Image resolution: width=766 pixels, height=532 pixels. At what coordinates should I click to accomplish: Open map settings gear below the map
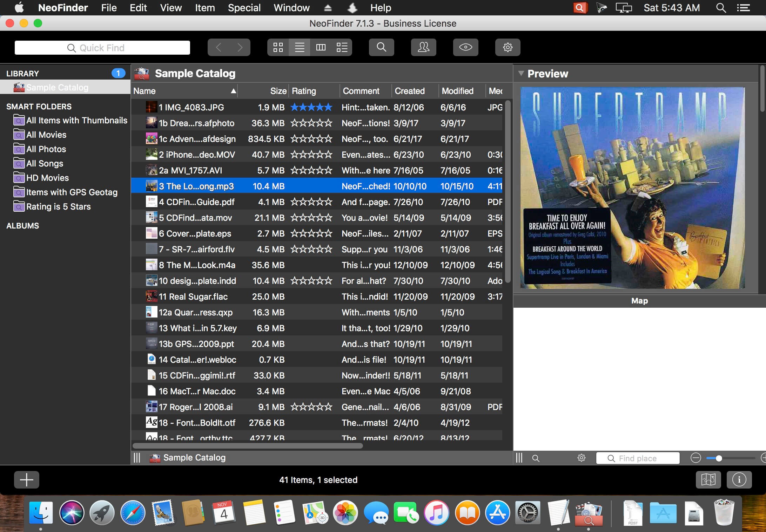tap(582, 458)
